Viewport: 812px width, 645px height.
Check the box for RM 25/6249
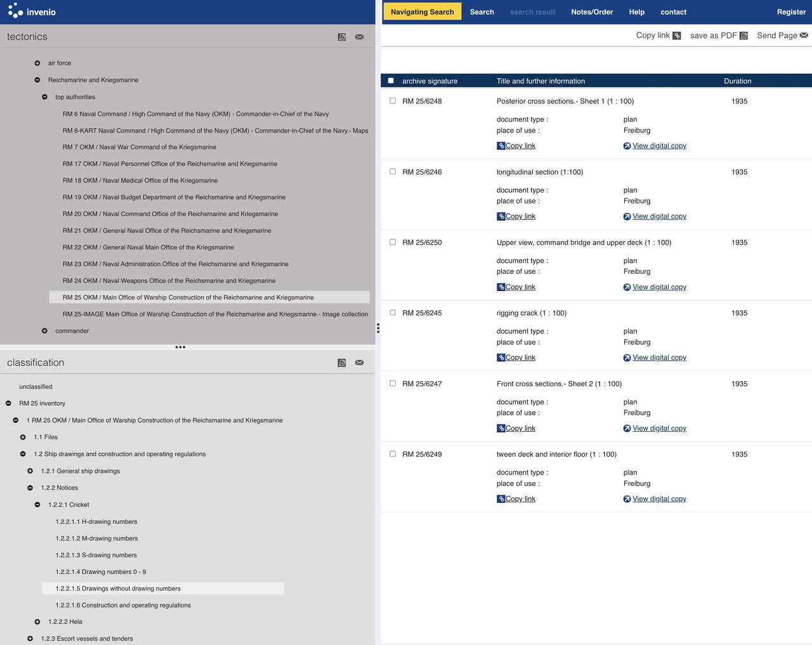coord(393,454)
